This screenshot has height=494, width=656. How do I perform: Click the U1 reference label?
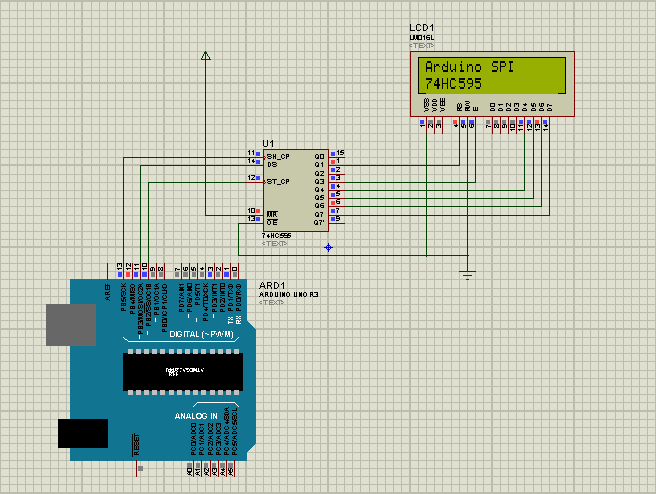pos(268,143)
